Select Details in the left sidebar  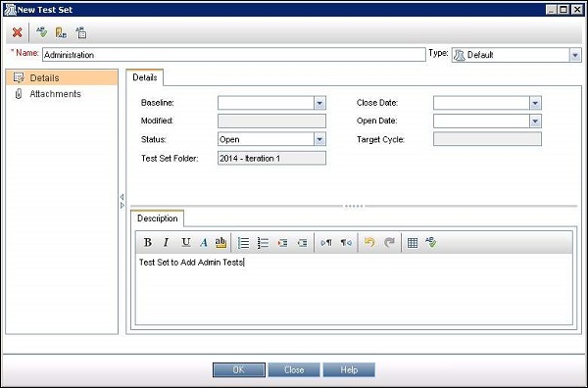[x=62, y=77]
